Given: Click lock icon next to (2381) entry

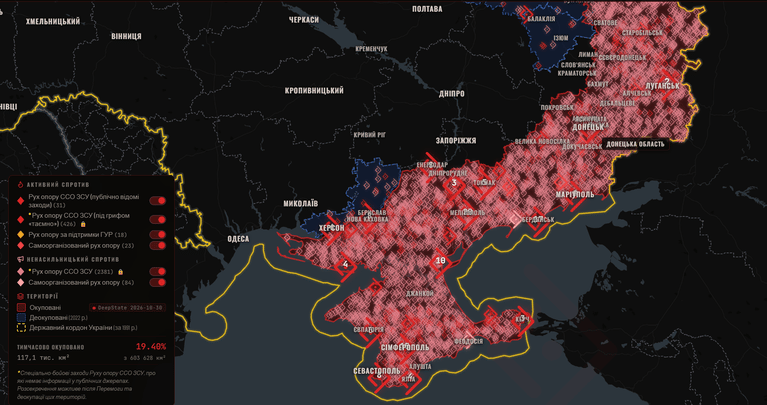Looking at the screenshot, I should coord(120,271).
